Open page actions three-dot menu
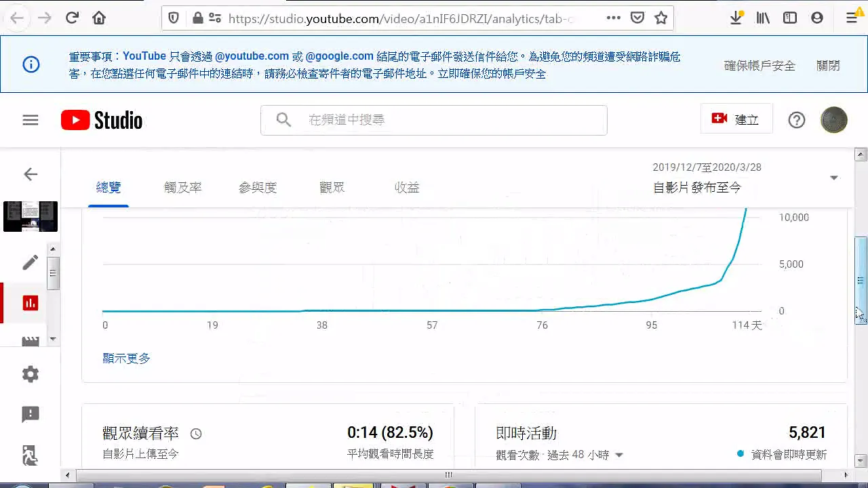This screenshot has width=868, height=488. click(614, 18)
